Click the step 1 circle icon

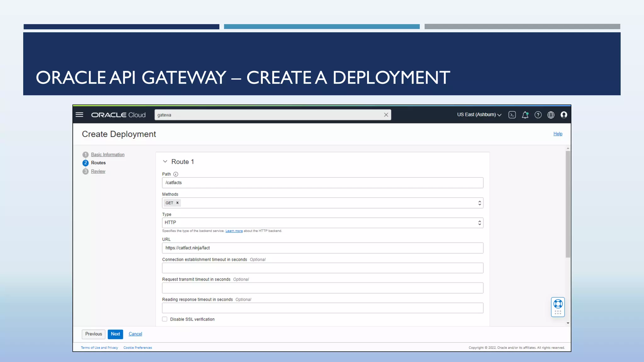tap(85, 155)
